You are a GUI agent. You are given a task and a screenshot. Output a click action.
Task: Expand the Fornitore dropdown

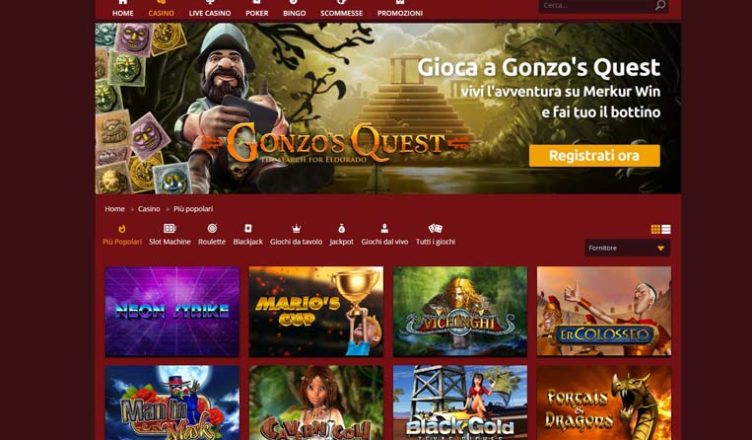tap(627, 248)
